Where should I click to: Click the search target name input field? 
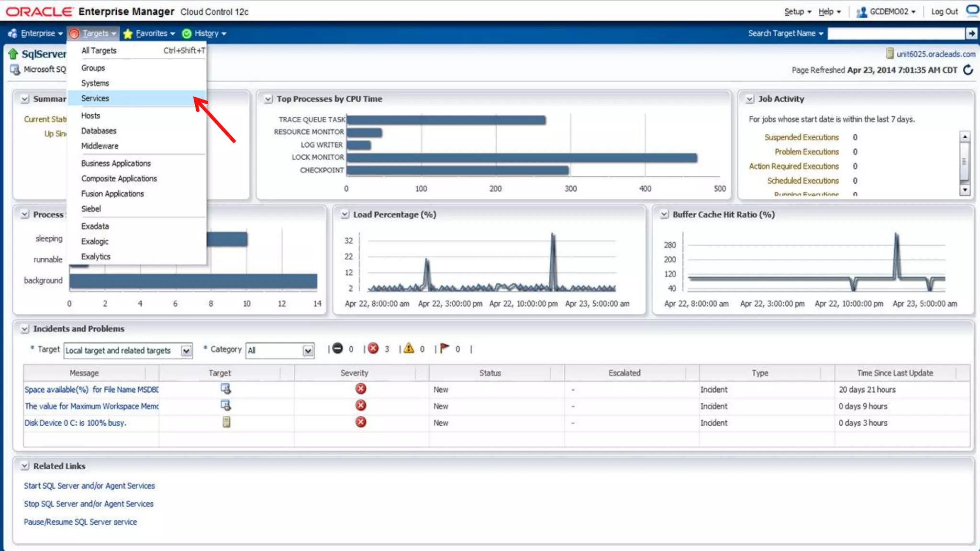[x=895, y=33]
